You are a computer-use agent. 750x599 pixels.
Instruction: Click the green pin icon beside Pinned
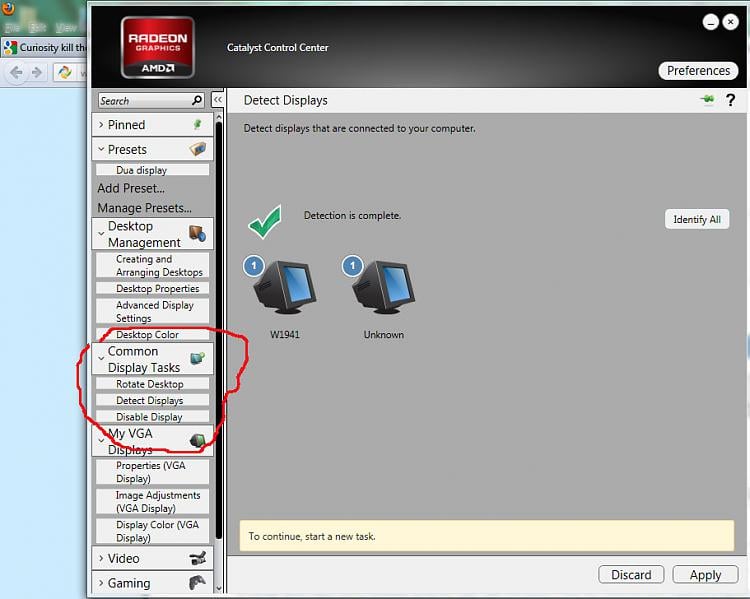(198, 124)
